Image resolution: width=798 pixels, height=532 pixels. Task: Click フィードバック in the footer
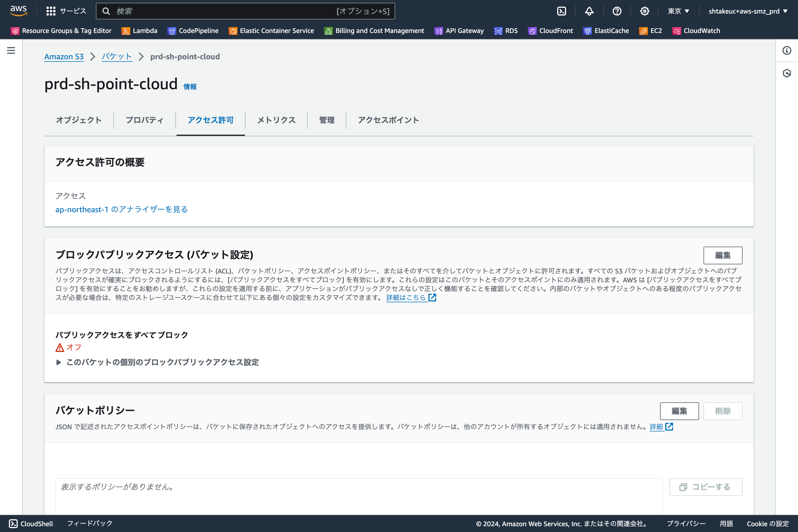pos(89,523)
